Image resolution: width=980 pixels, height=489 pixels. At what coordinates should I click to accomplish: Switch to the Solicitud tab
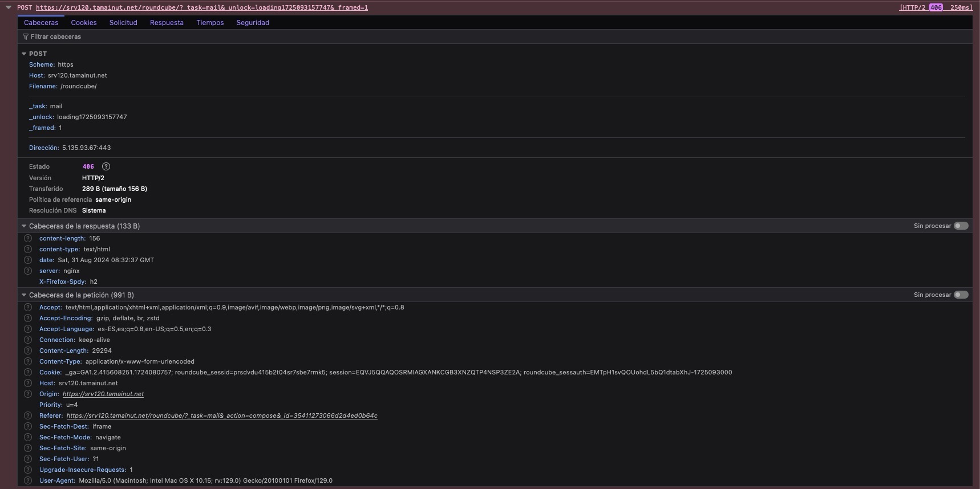123,23
